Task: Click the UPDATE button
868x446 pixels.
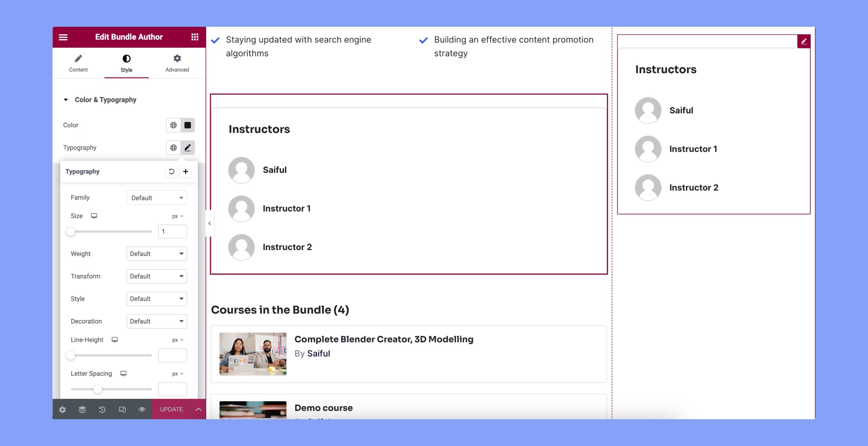Action: [171, 409]
